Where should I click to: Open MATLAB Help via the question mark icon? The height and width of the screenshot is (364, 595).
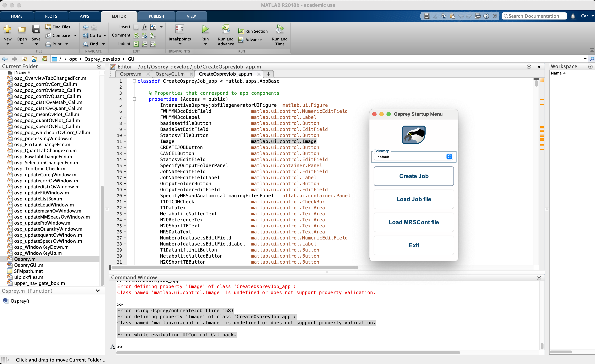pos(486,16)
